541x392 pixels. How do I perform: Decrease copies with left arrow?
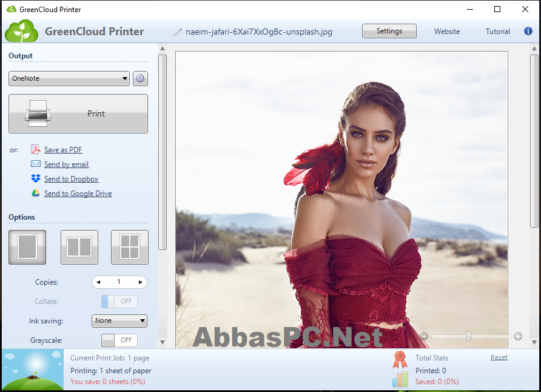click(x=98, y=282)
